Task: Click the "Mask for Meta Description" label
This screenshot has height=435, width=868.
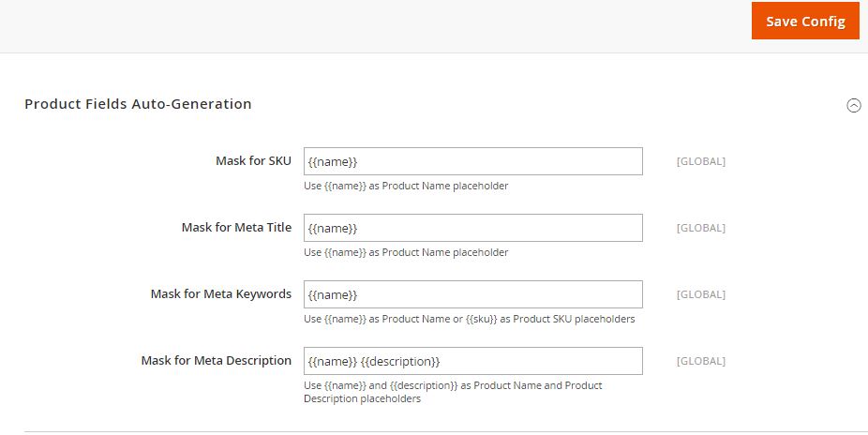Action: point(216,361)
